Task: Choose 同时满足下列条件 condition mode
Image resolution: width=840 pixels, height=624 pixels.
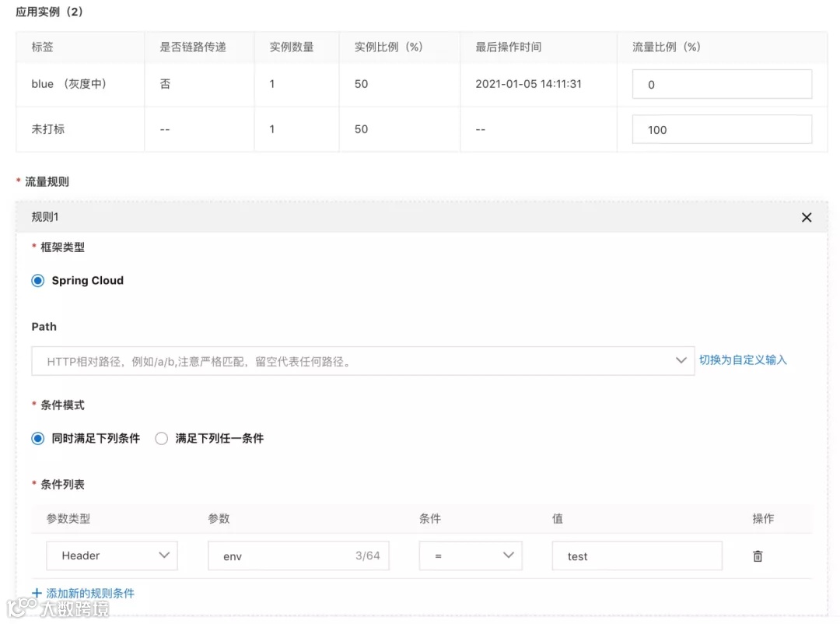Action: (37, 439)
